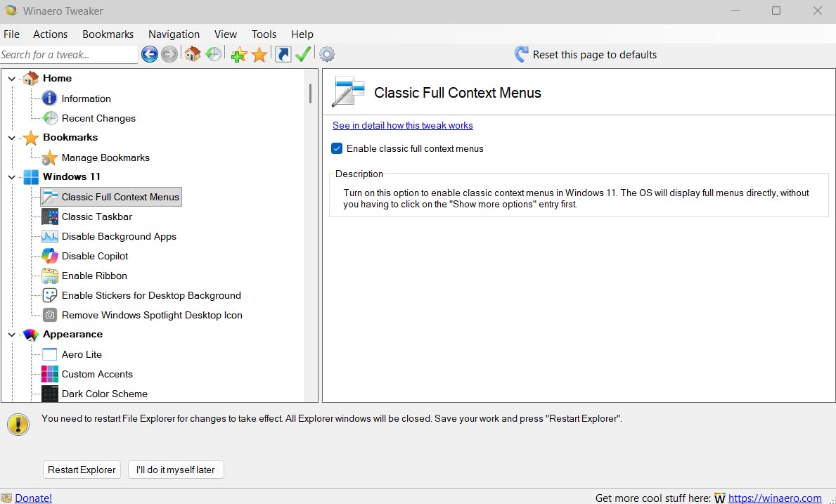Select Classic Full Context Menus tree item
Image resolution: width=836 pixels, height=504 pixels.
pyautogui.click(x=111, y=197)
